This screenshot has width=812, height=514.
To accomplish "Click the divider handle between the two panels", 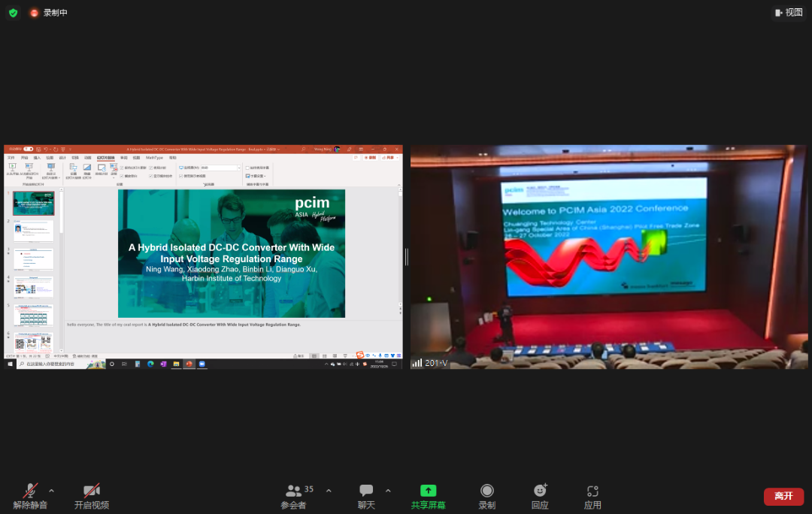I will (406, 257).
